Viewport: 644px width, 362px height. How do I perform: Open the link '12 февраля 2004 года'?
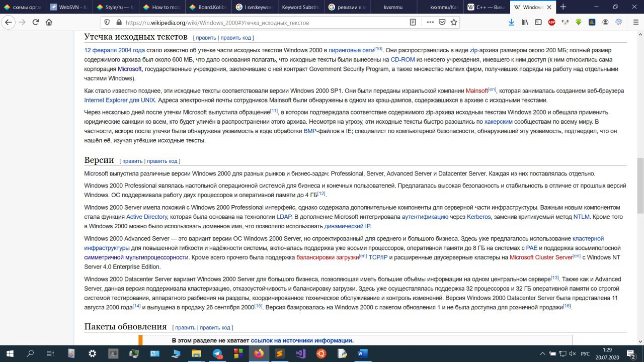point(115,50)
